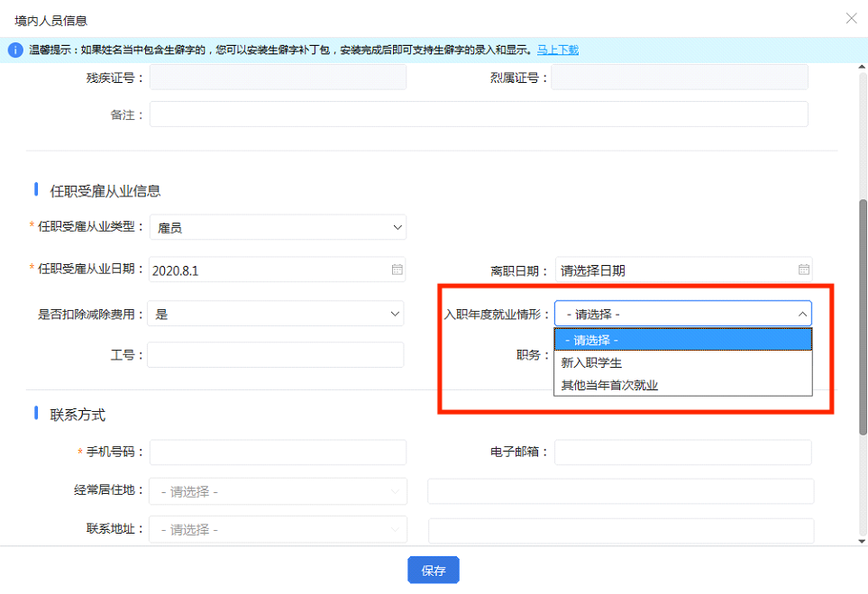The width and height of the screenshot is (868, 594).
Task: Click the 保存 button
Action: [434, 571]
